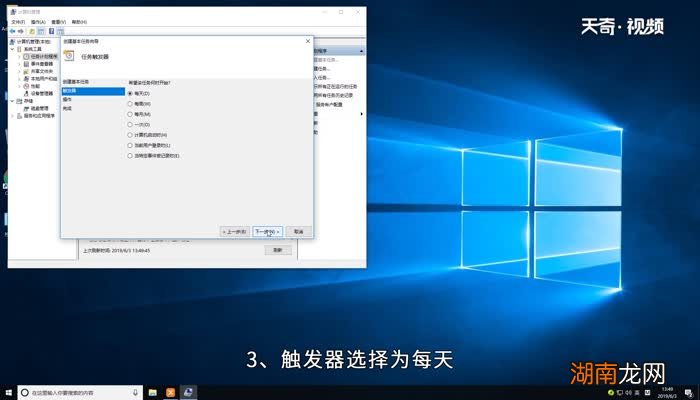Select the 当前用户登录时(L) radio button

[x=130, y=145]
